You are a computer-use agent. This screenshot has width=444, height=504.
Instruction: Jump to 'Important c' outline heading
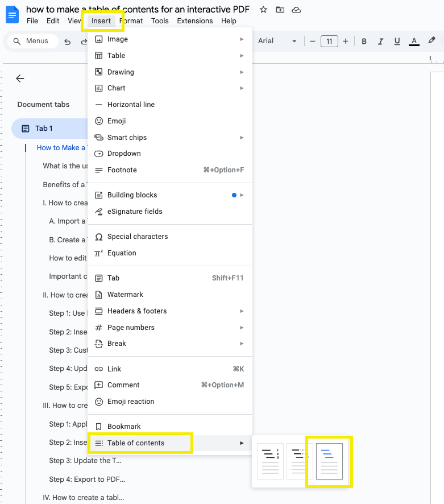point(68,276)
